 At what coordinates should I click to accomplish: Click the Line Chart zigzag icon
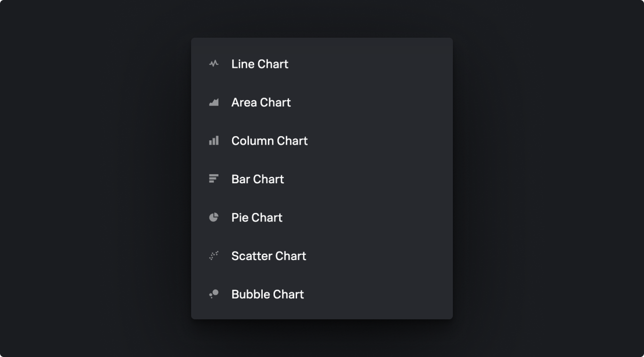(x=214, y=64)
